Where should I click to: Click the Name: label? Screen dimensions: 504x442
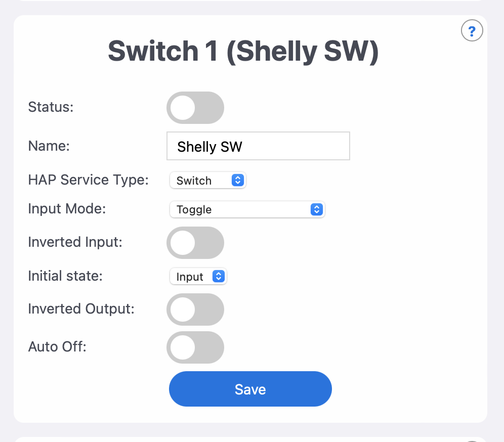[x=49, y=146]
